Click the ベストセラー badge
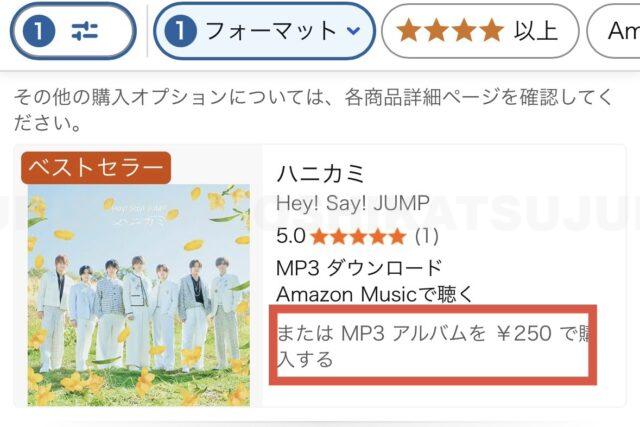The width and height of the screenshot is (640, 427). pyautogui.click(x=96, y=167)
